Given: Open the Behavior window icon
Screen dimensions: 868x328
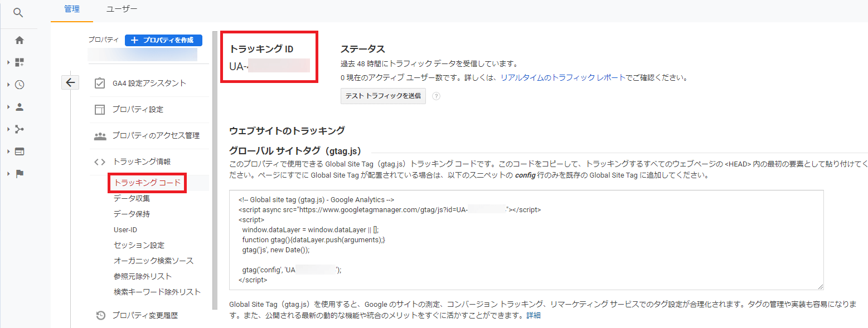Looking at the screenshot, I should coord(20,151).
